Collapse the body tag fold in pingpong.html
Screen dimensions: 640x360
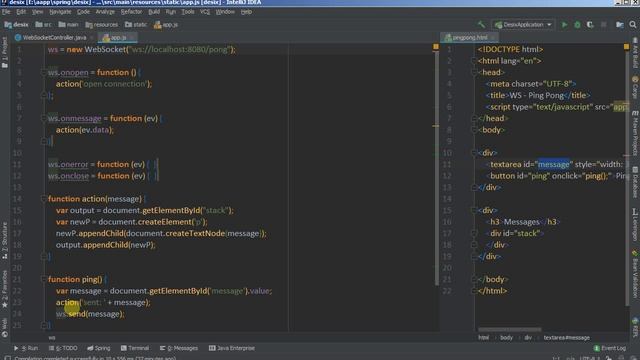474,130
